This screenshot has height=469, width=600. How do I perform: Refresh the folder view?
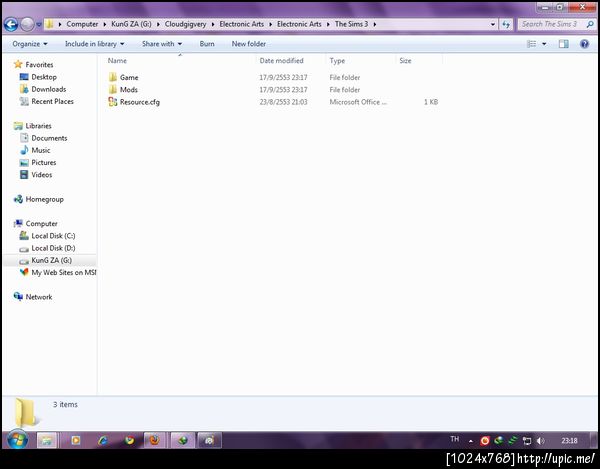506,24
